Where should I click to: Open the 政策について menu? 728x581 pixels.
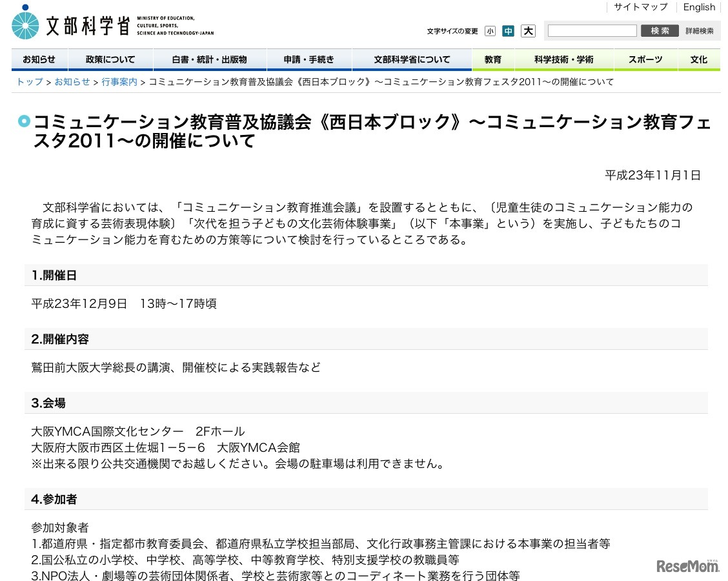pos(110,59)
